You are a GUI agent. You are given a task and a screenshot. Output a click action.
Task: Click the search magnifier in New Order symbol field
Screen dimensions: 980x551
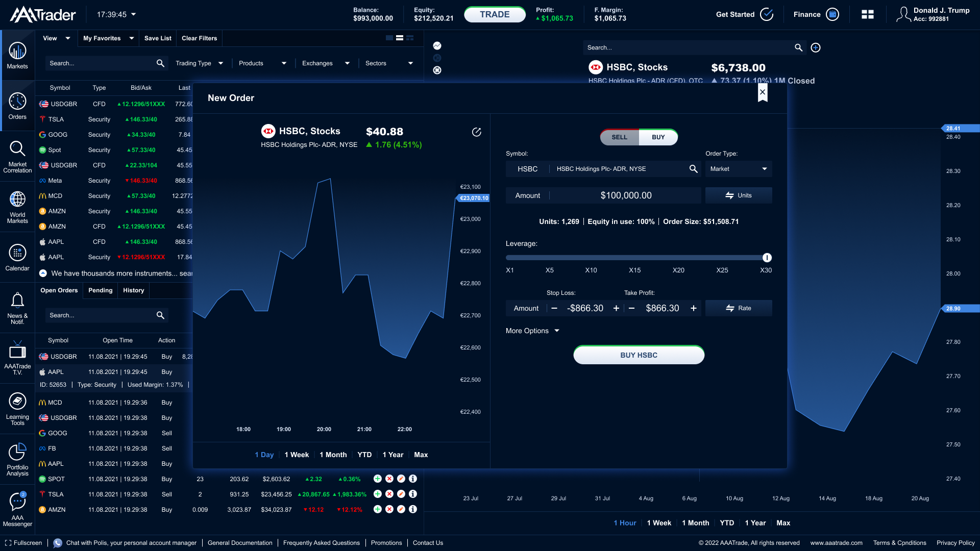point(693,169)
